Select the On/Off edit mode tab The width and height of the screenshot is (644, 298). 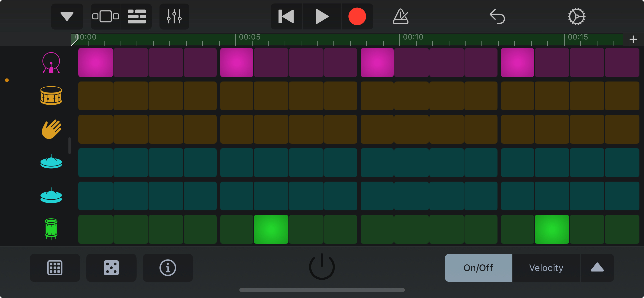(478, 267)
